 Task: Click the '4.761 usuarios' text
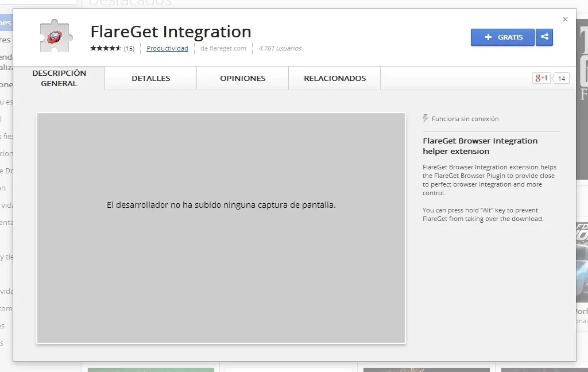tap(280, 48)
